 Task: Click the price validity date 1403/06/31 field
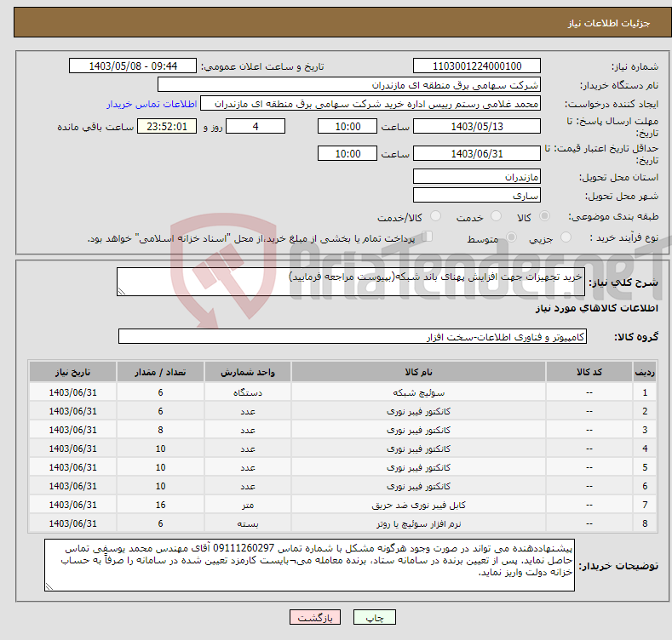(477, 153)
